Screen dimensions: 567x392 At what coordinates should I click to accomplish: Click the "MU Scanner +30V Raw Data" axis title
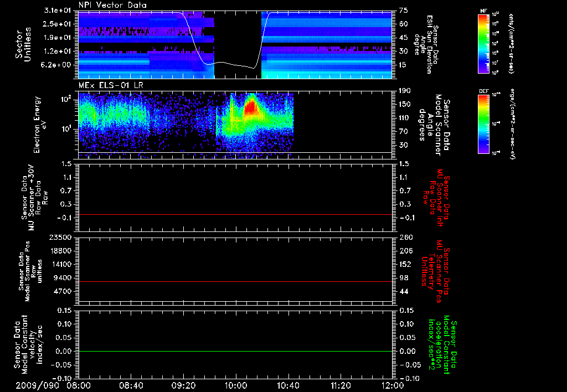(x=34, y=198)
